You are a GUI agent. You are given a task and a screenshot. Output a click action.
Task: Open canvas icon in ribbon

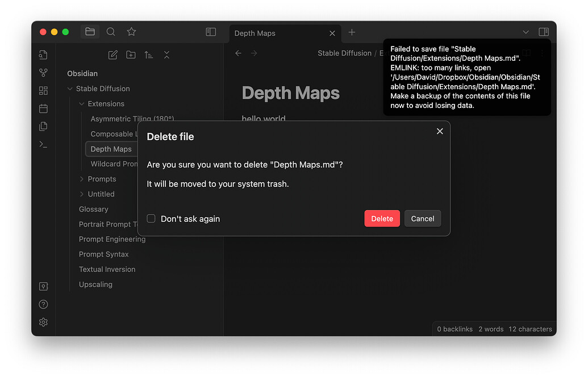pos(44,90)
